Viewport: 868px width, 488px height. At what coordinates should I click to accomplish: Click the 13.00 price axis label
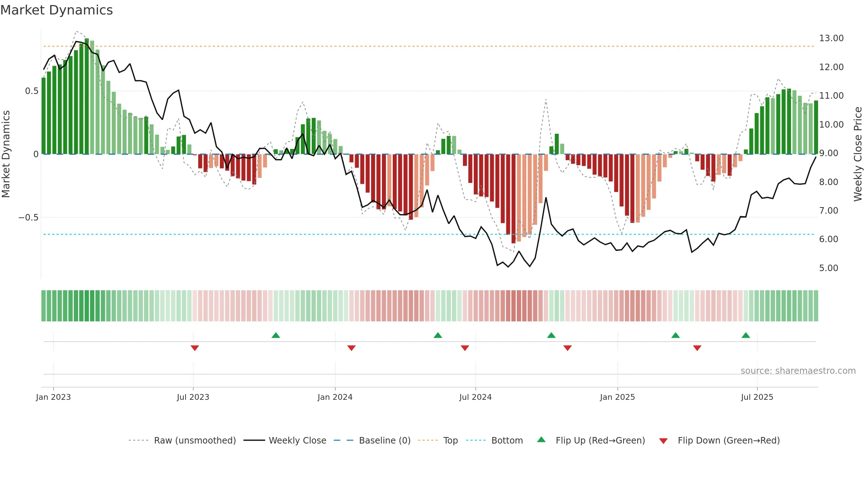(831, 38)
